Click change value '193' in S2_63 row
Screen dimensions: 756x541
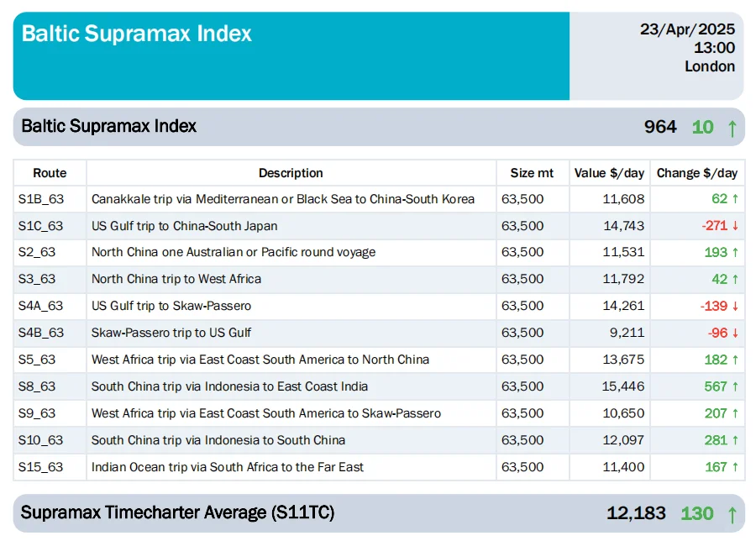(716, 252)
